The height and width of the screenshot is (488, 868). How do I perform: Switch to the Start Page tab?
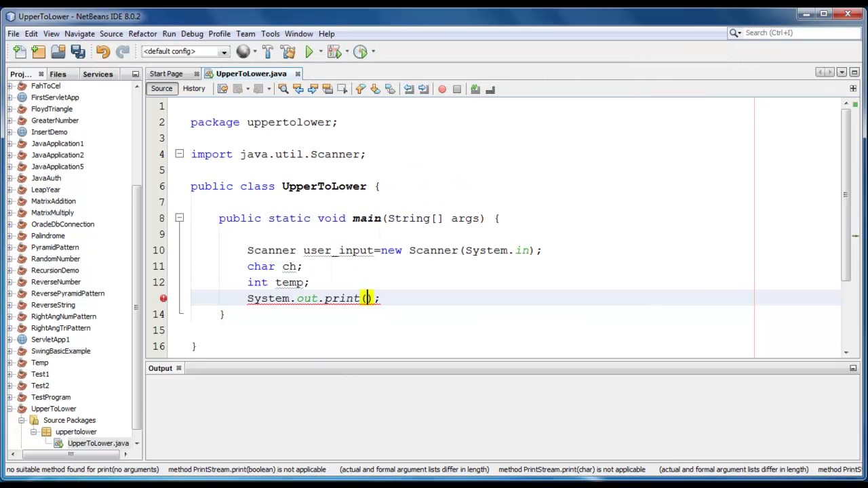(166, 73)
